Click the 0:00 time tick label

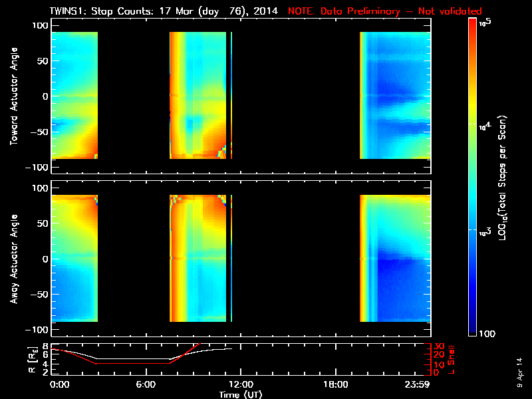59,384
